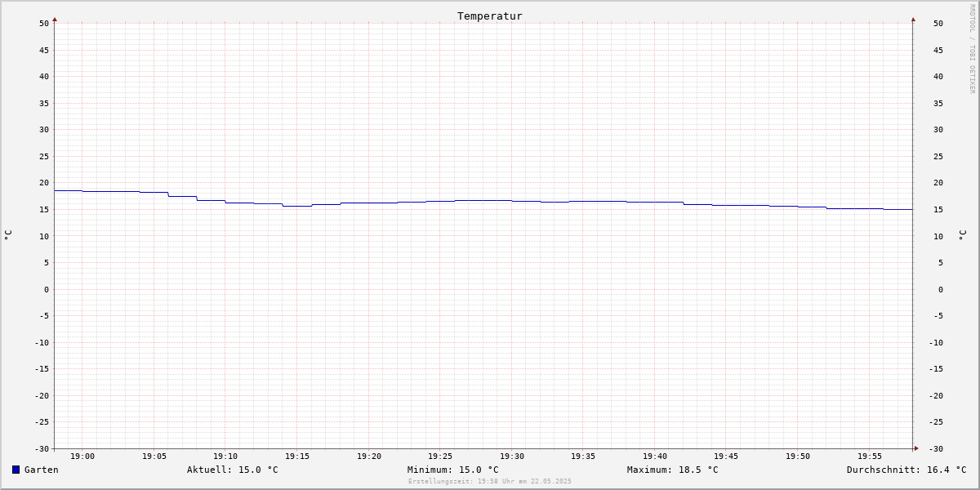The image size is (980, 490).
Task: Click the blue Garten legend color swatch
Action: [16, 470]
